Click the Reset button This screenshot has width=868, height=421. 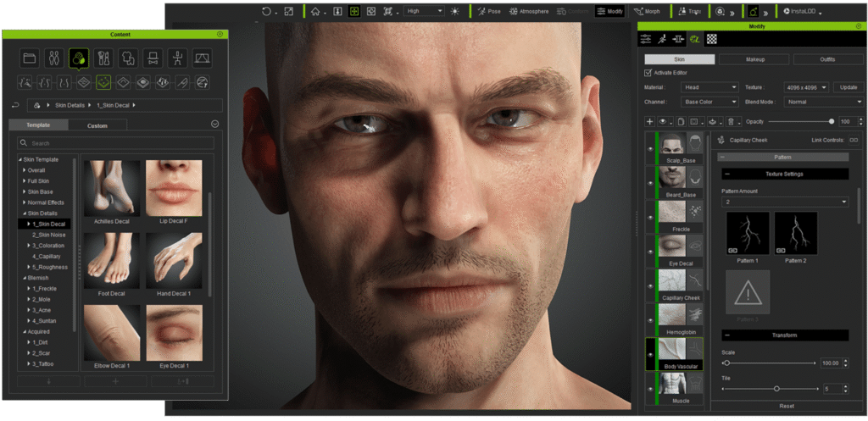pyautogui.click(x=787, y=406)
